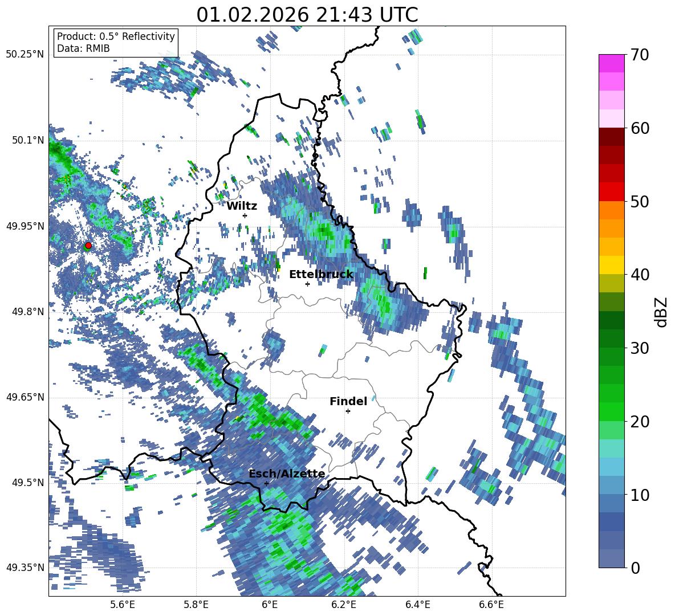Click the 6°E longitude label
The width and height of the screenshot is (675, 616).
point(270,605)
